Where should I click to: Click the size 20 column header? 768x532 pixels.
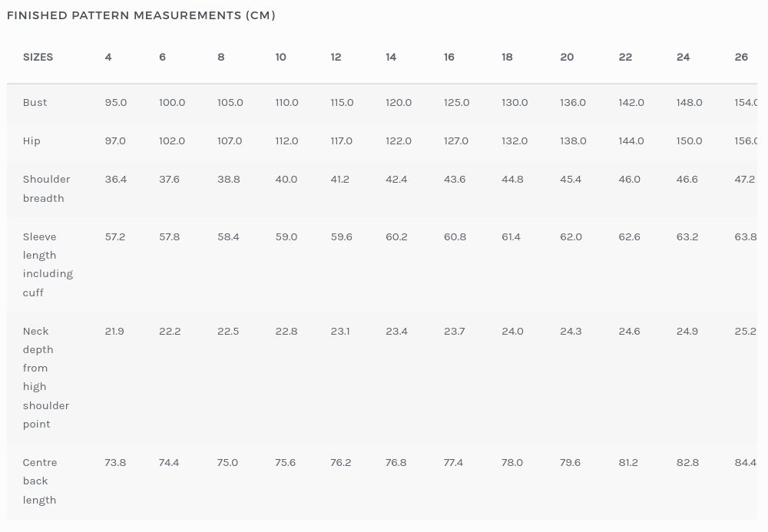567,57
